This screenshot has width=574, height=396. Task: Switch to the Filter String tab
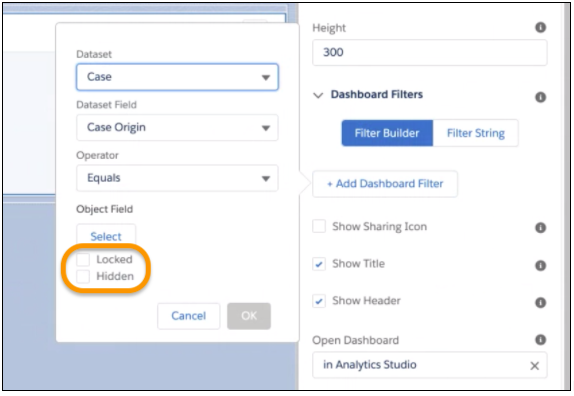pos(476,133)
